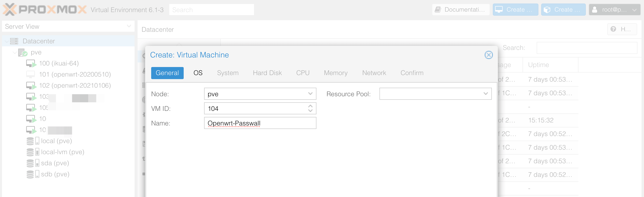Viewport: 644px width, 197px height.
Task: Switch to the General tab
Action: click(167, 73)
